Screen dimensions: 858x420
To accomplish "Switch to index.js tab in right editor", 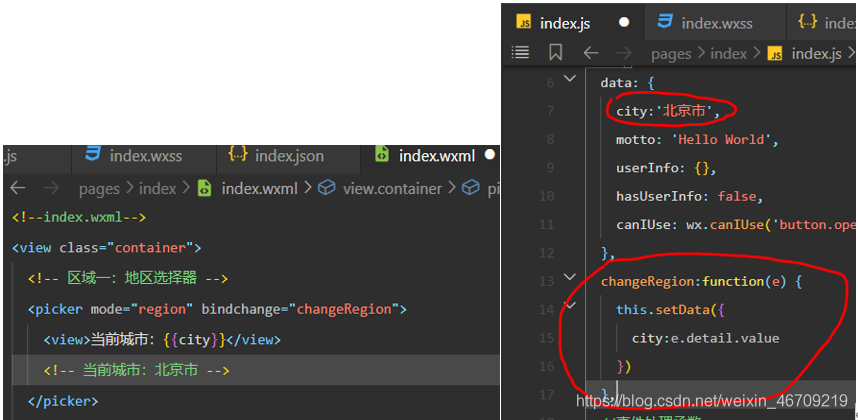I will click(x=573, y=23).
